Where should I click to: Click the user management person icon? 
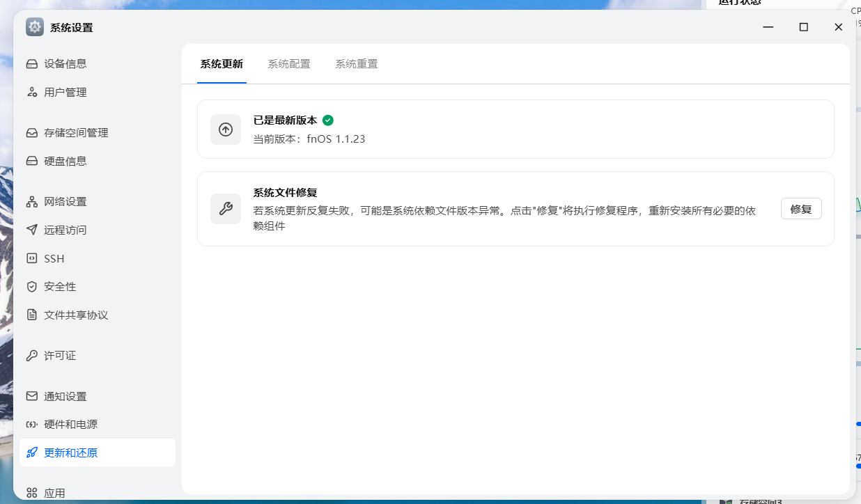[32, 93]
